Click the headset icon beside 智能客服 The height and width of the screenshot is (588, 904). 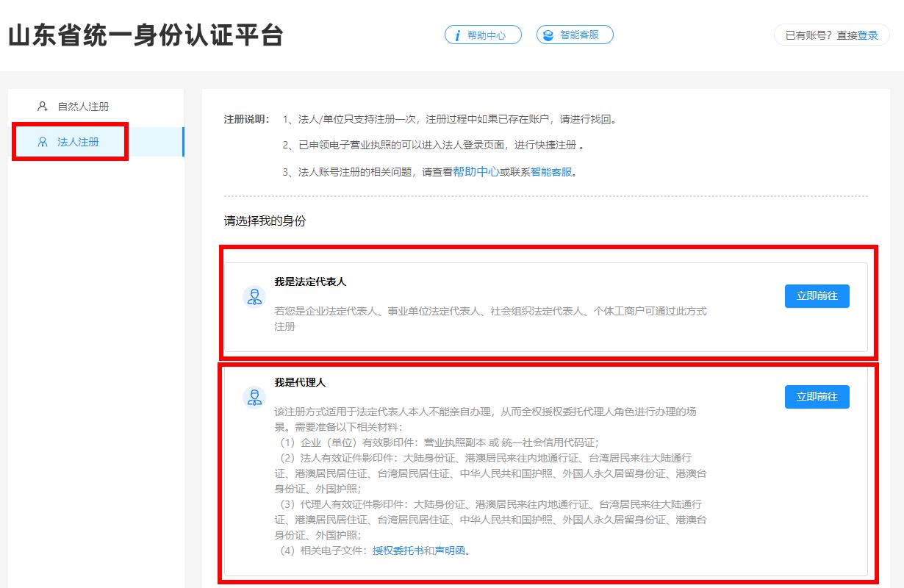(x=548, y=35)
